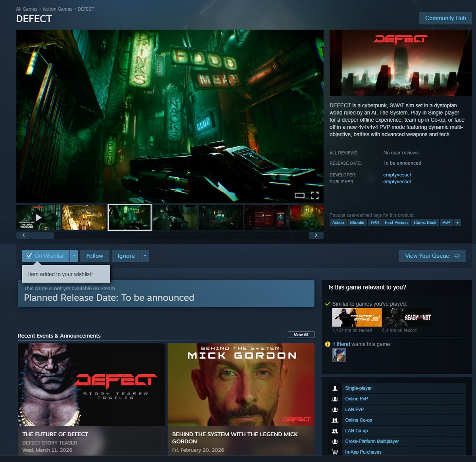The image size is (476, 462).
Task: Click the friend's avatar image
Action: [339, 355]
